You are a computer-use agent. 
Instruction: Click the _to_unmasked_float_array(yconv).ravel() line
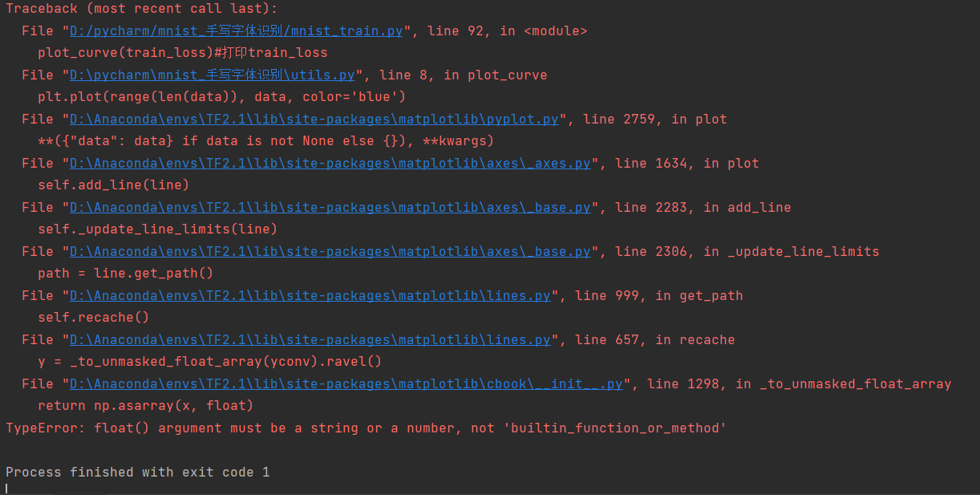coord(209,362)
